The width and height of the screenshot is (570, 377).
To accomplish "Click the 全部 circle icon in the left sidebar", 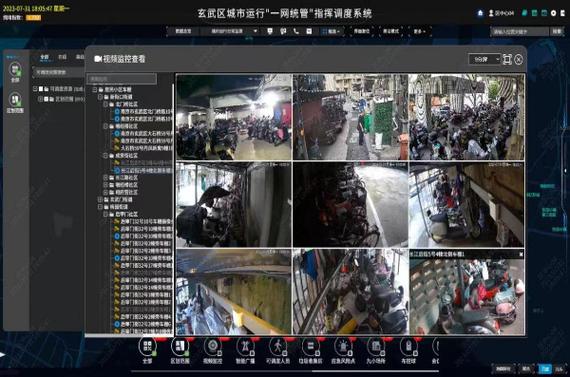I will point(15,69).
